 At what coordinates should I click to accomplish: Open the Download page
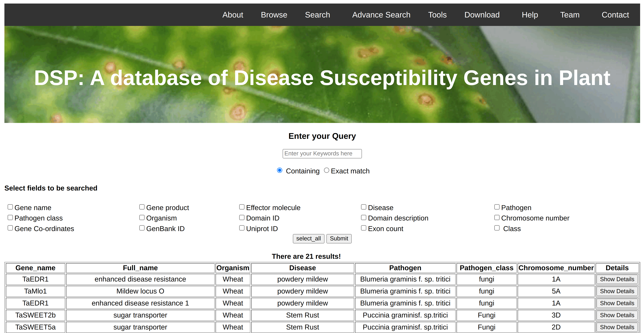(482, 15)
